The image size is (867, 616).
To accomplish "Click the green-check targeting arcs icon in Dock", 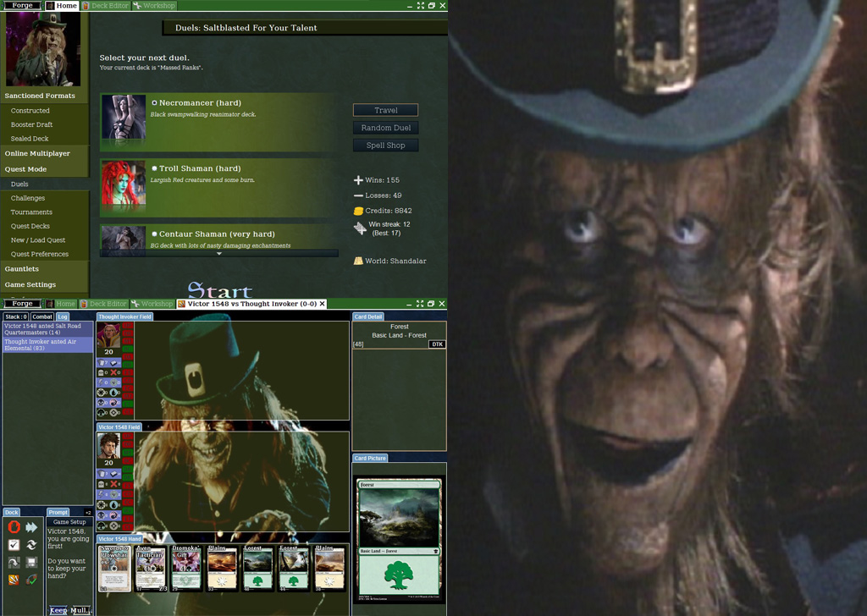I will pyautogui.click(x=31, y=580).
